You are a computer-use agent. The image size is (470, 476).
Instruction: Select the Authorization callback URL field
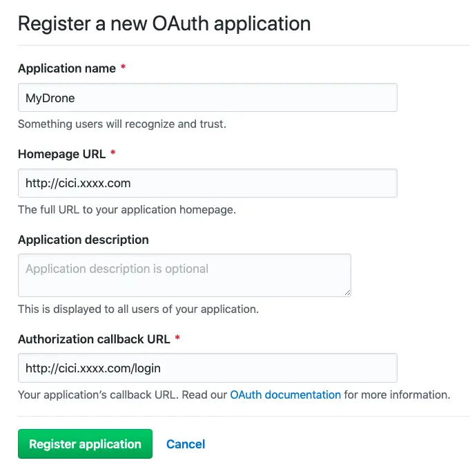click(x=207, y=368)
